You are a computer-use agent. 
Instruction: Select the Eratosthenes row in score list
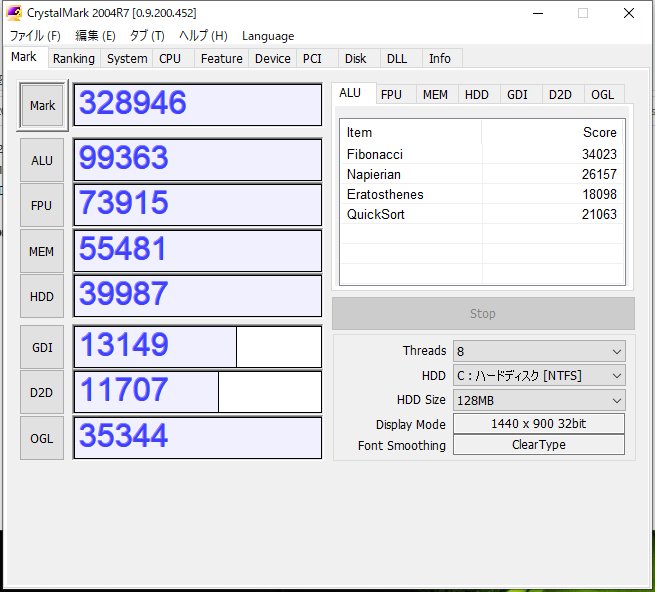482,194
